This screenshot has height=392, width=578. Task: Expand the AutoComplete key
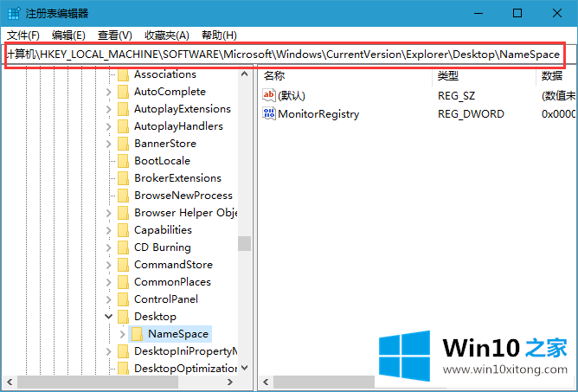pyautogui.click(x=109, y=92)
